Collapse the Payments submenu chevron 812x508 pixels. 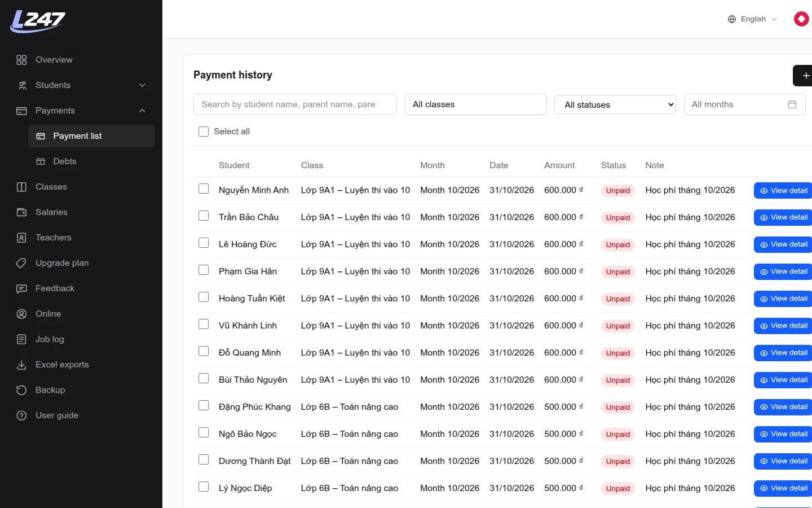pos(142,111)
